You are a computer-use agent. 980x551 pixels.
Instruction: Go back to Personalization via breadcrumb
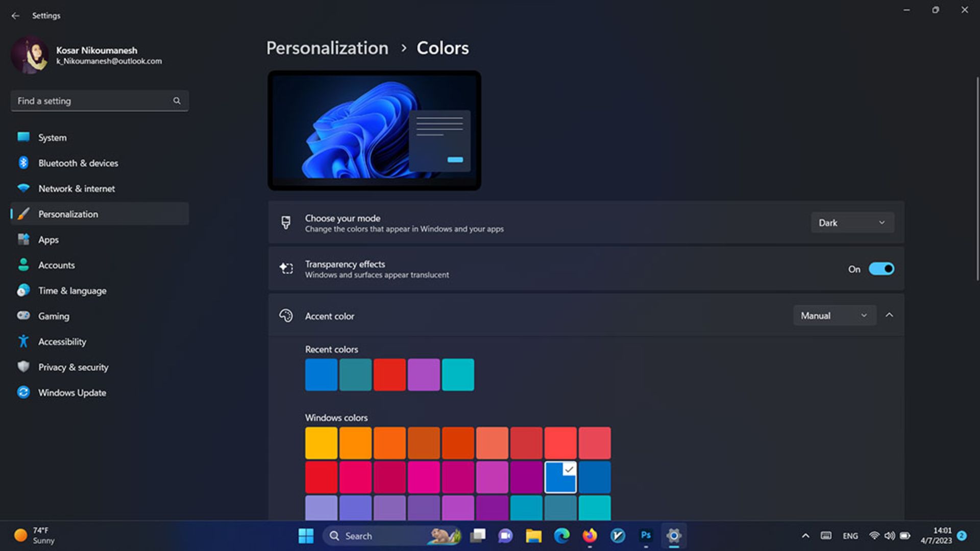point(327,47)
